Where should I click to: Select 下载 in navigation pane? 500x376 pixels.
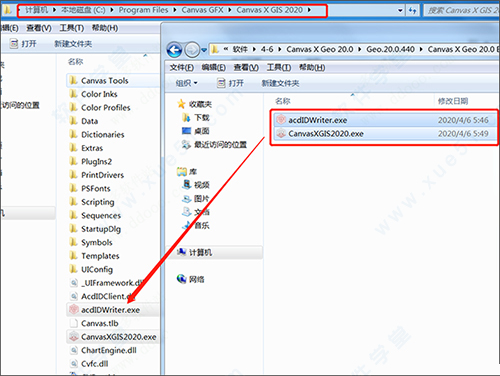point(196,118)
